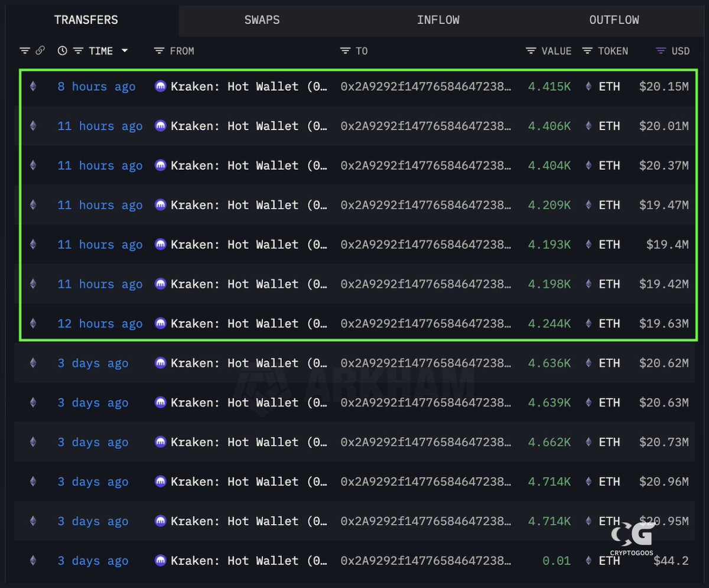Screen dimensions: 709x588
Task: Click the 4.193K value cell
Action: [x=549, y=245]
